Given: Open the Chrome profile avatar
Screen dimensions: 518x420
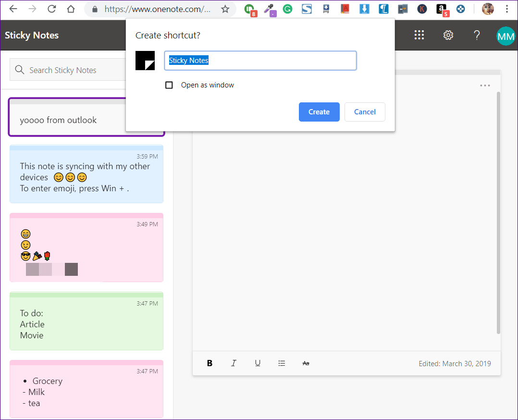Looking at the screenshot, I should (x=488, y=9).
